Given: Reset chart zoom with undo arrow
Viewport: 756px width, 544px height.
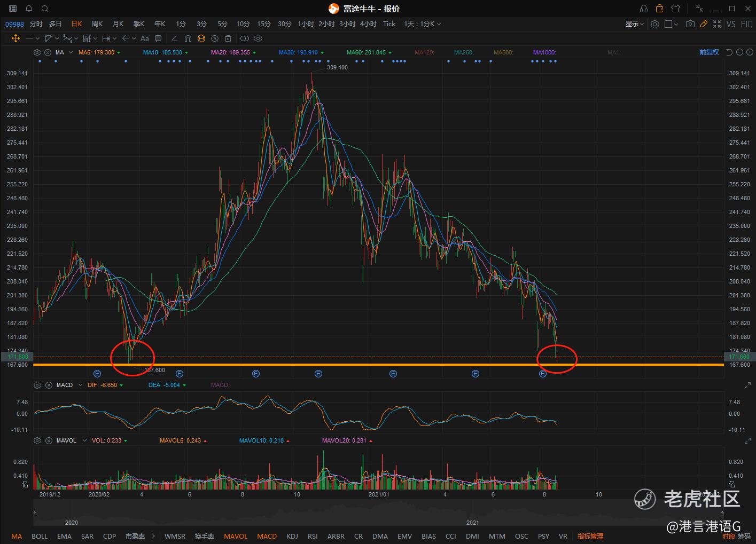Looking at the screenshot, I should coord(729,52).
